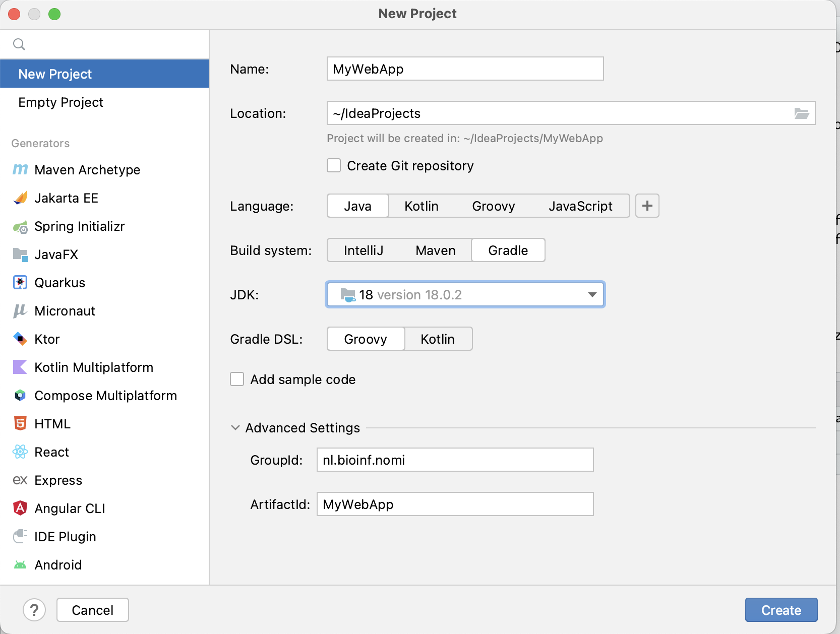Choose the Android generator entry
This screenshot has height=634, width=840.
point(104,565)
